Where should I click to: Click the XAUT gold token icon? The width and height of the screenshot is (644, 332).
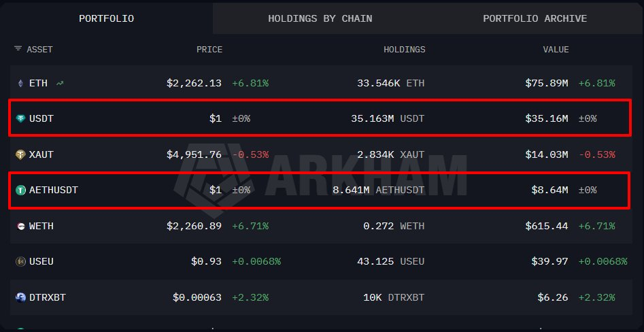coord(20,154)
